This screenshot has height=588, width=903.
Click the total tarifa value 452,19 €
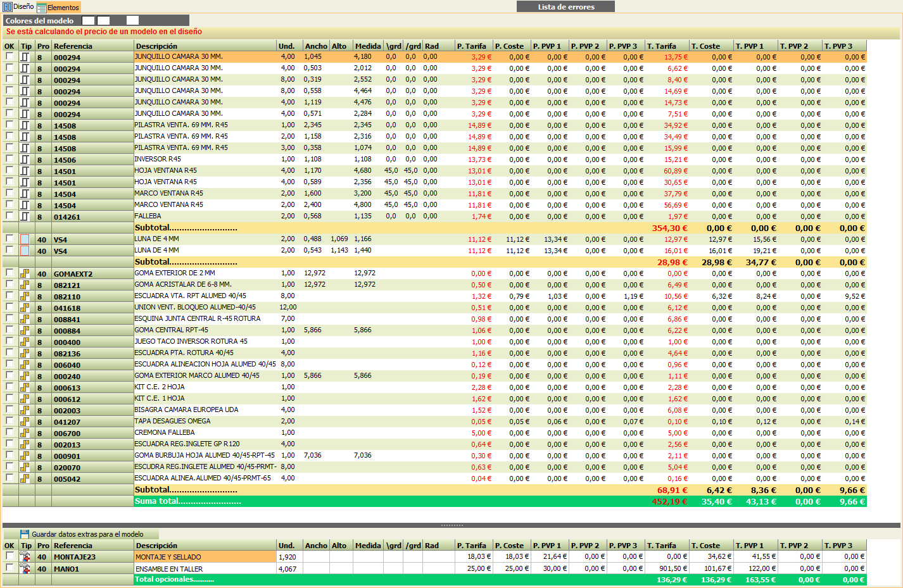pos(669,501)
